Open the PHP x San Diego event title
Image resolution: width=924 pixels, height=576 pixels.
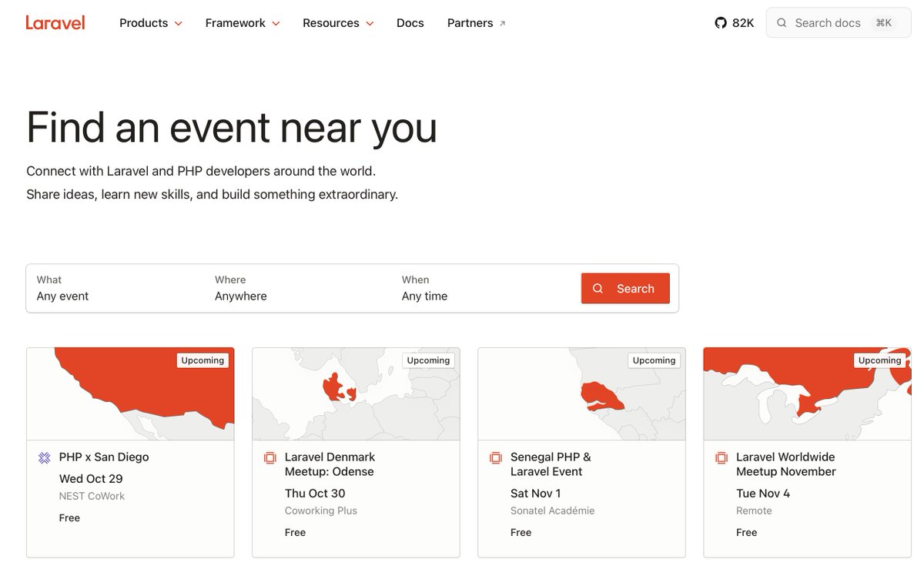click(x=104, y=457)
